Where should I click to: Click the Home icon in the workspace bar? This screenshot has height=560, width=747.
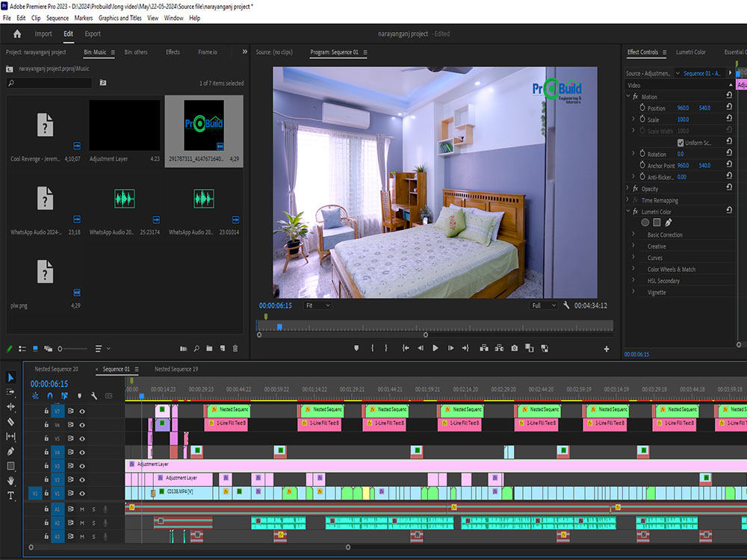point(17,34)
